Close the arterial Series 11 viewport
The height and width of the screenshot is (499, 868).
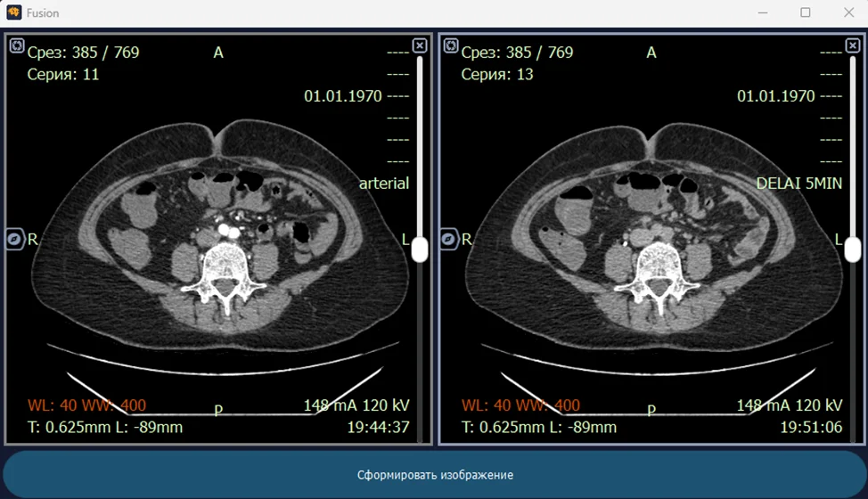pos(420,45)
